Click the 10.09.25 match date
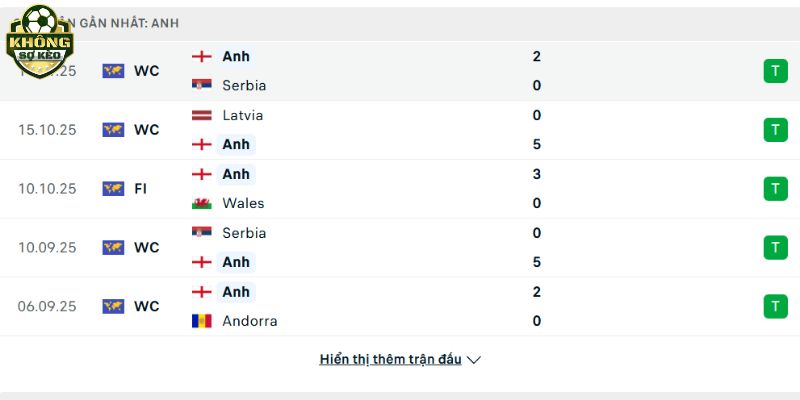 pyautogui.click(x=47, y=247)
